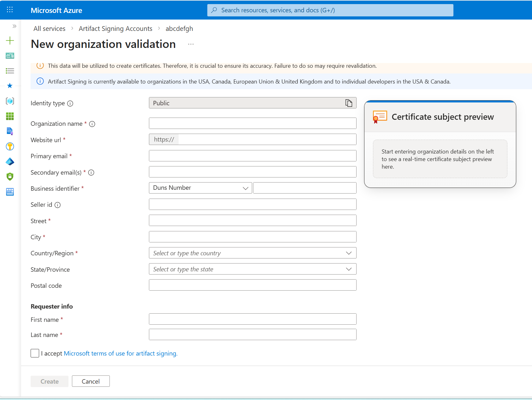Viewport: 532px width, 400px height.
Task: Check the accept Microsoft terms checkbox
Action: [35, 353]
